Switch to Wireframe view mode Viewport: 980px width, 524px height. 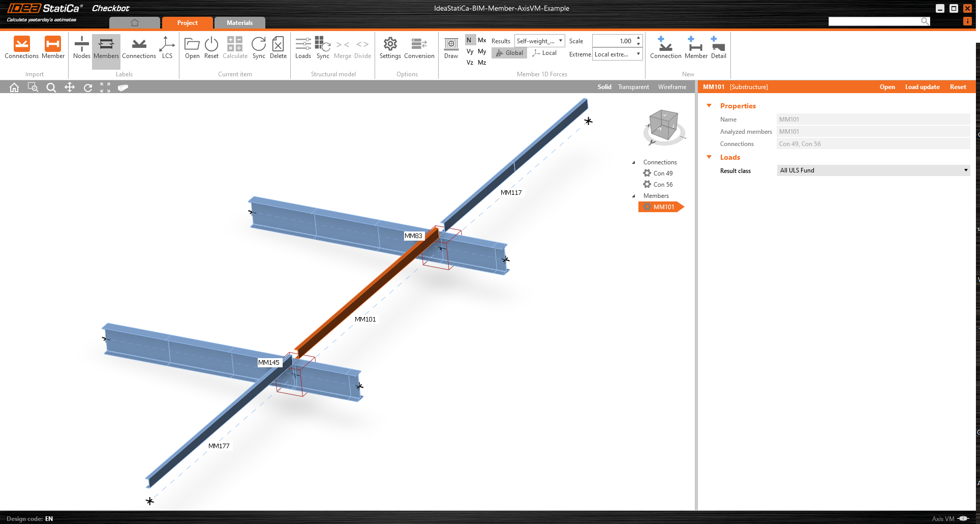(x=671, y=87)
